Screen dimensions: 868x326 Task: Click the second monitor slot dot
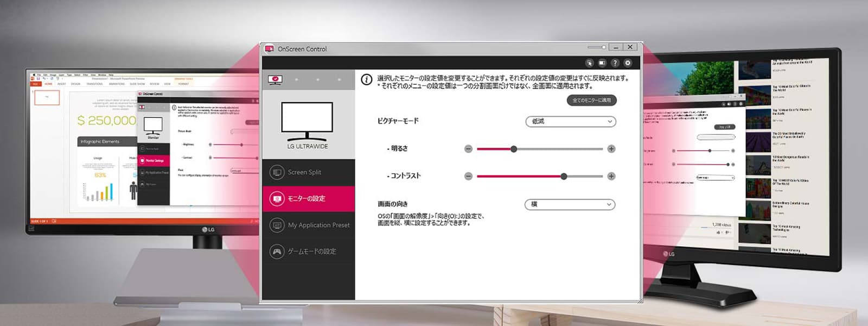click(x=296, y=80)
